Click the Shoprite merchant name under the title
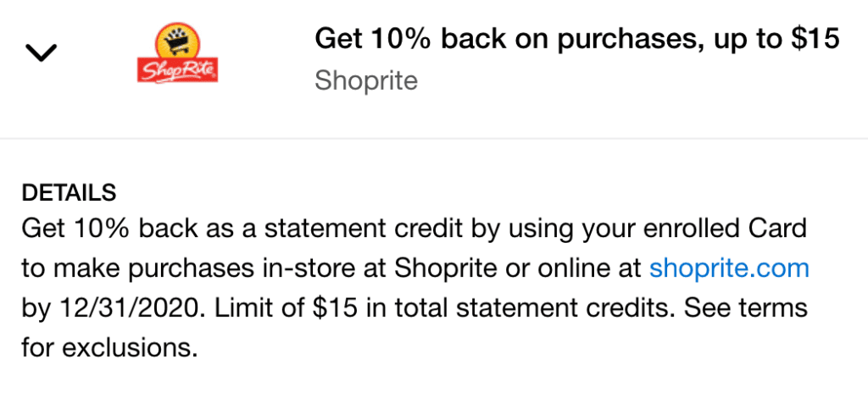 (365, 81)
